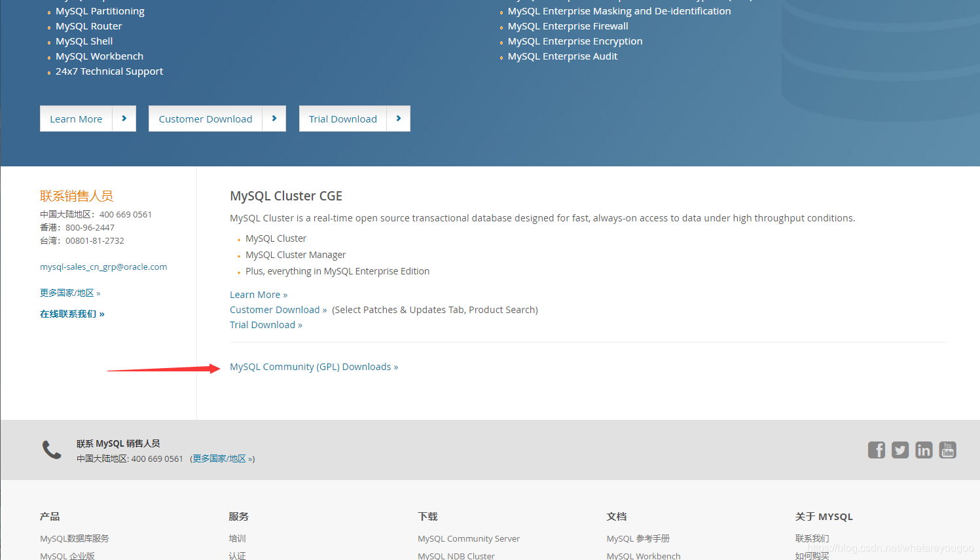Click the 产品 footer column heading

[50, 517]
